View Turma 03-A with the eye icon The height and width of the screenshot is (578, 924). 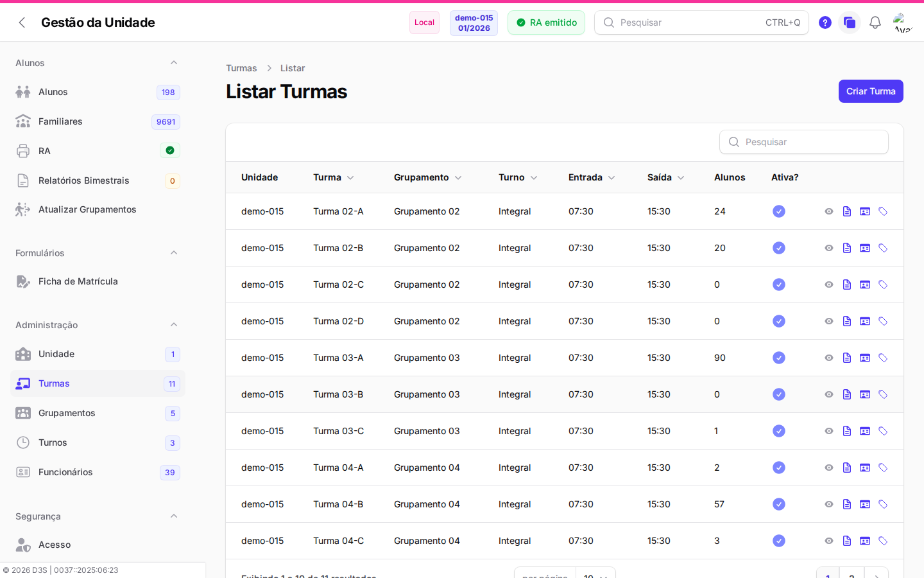pyautogui.click(x=829, y=358)
